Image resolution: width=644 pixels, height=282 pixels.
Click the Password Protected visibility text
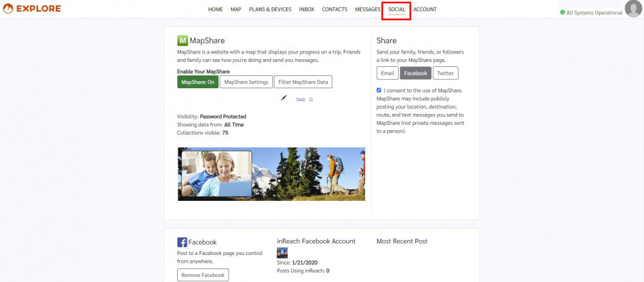point(223,117)
